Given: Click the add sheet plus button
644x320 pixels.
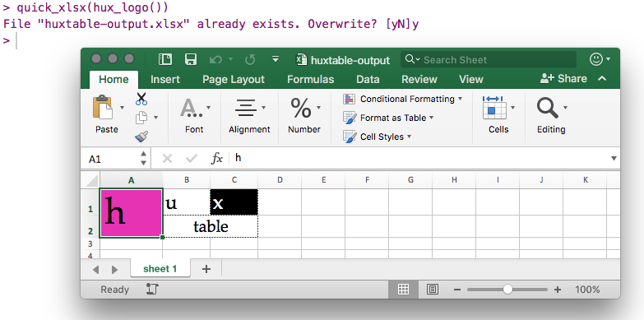Looking at the screenshot, I should tap(206, 269).
